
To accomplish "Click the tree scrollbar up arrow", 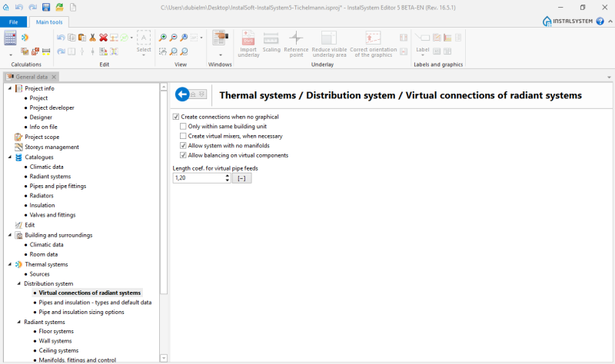I will click(164, 87).
